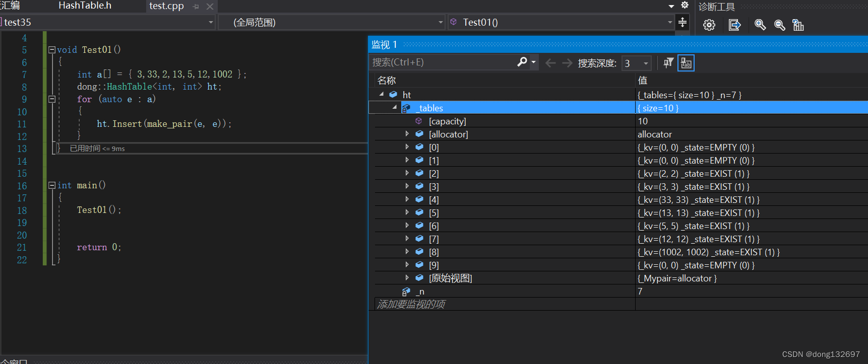This screenshot has width=868, height=364.
Task: Collapse the Test01 function outline
Action: 51,50
